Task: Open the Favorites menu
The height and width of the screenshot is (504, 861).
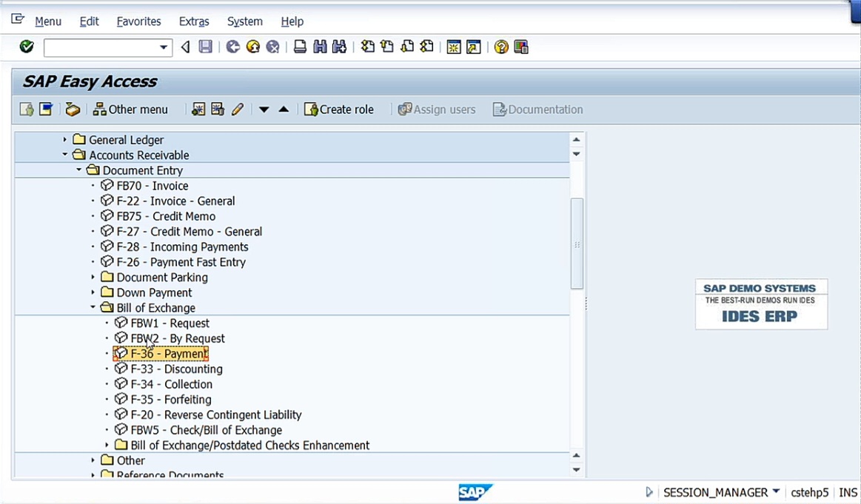Action: pyautogui.click(x=138, y=21)
